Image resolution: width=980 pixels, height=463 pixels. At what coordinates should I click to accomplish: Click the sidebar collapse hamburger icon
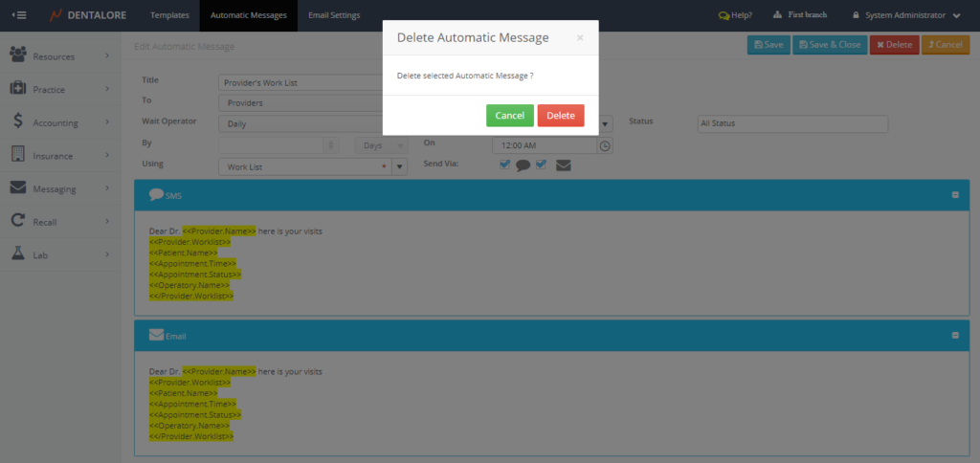[x=19, y=15]
